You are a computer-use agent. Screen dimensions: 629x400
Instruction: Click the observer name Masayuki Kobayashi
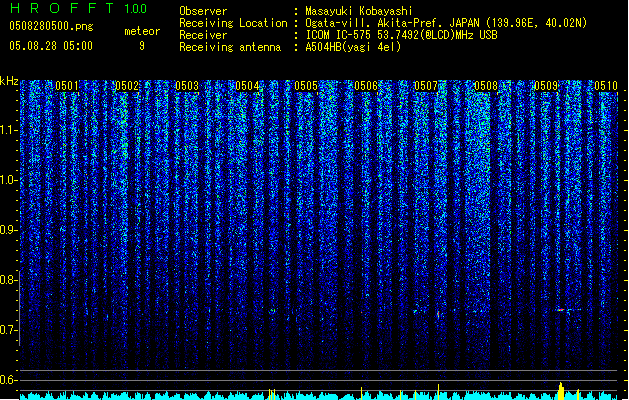coord(359,11)
